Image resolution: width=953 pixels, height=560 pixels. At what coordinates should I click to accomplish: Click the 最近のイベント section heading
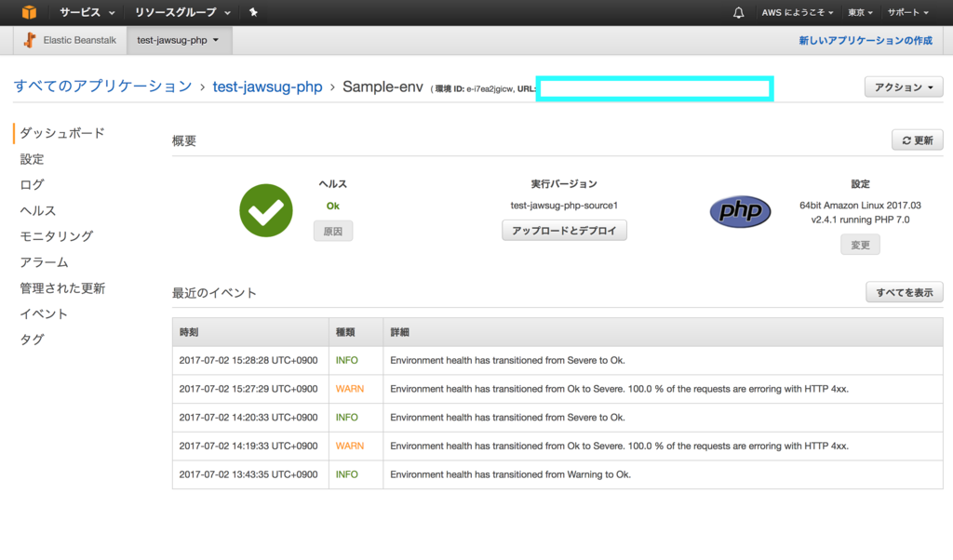[214, 293]
